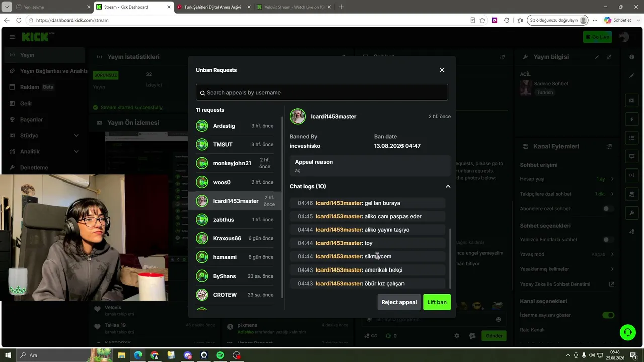The image size is (644, 362).
Task: Select Ardastig unban request
Action: [235, 126]
